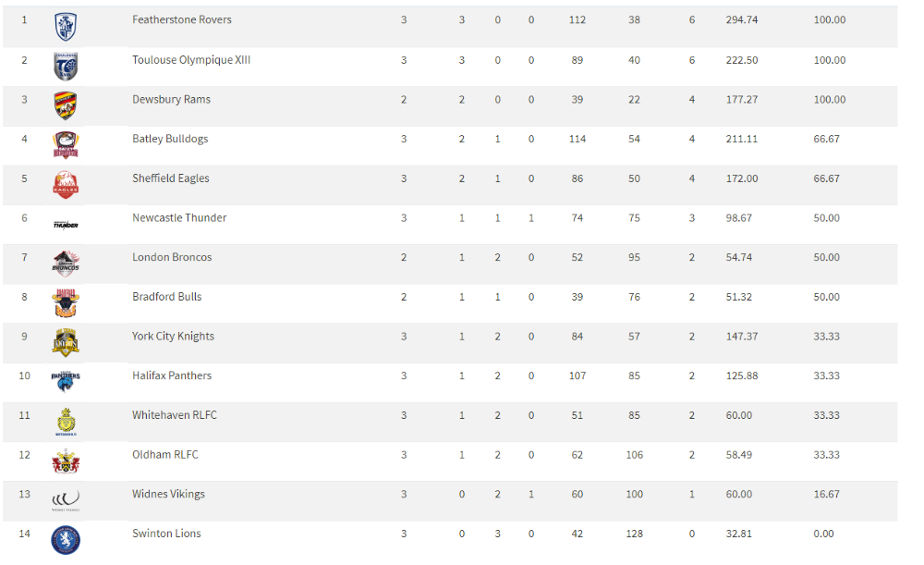Click Batley Bulldogs percentage 211.11 cell
The height and width of the screenshot is (565, 924).
click(741, 140)
